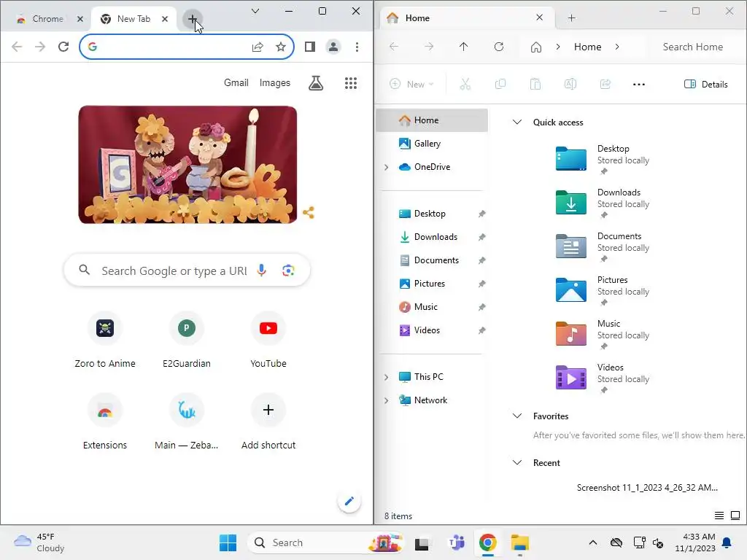
Task: Open Google Images link
Action: pyautogui.click(x=275, y=83)
